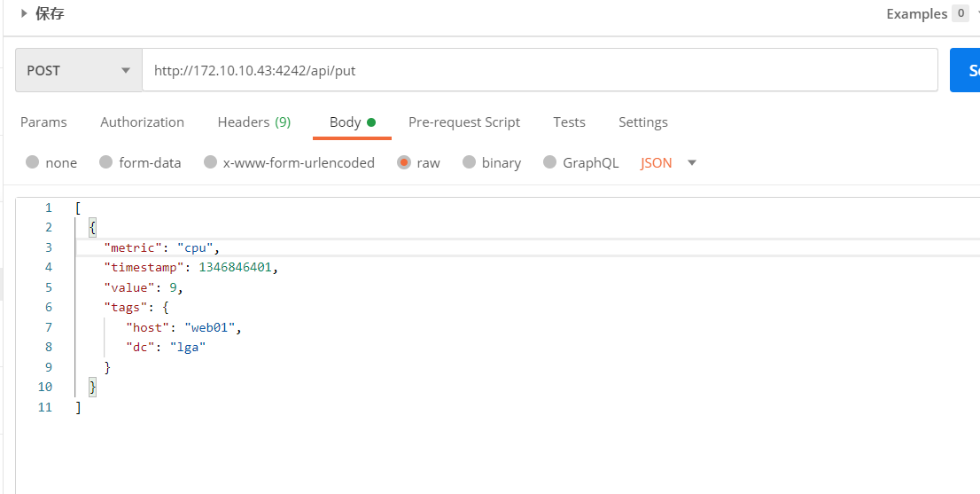Click the request URL input field
The height and width of the screenshot is (494, 980).
click(540, 71)
